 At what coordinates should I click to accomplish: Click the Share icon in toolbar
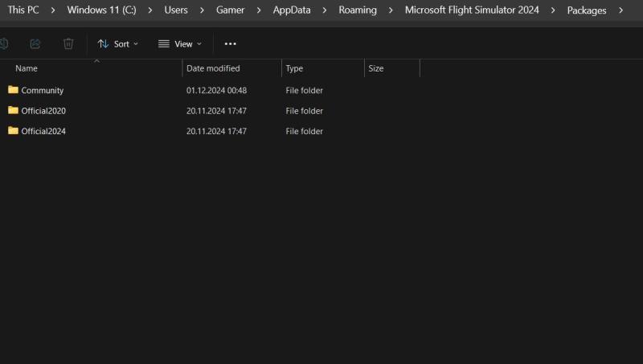(x=35, y=43)
